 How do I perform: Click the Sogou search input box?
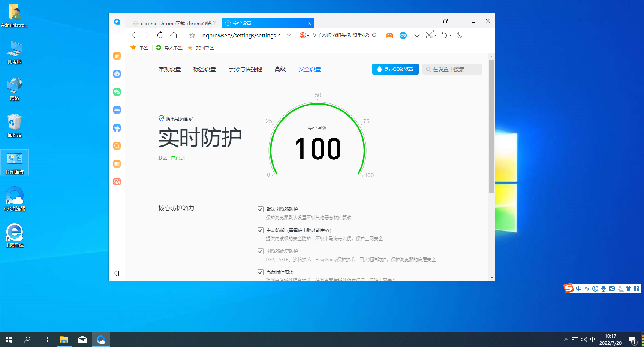tap(340, 35)
